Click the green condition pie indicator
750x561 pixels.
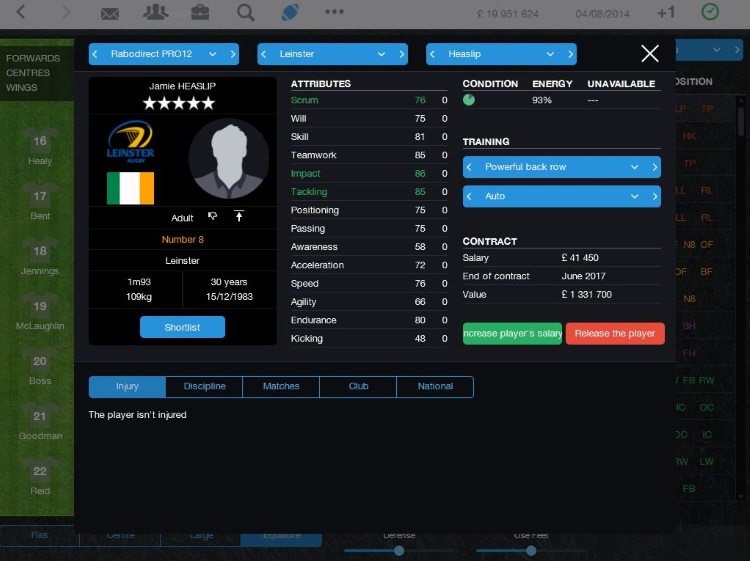click(469, 99)
